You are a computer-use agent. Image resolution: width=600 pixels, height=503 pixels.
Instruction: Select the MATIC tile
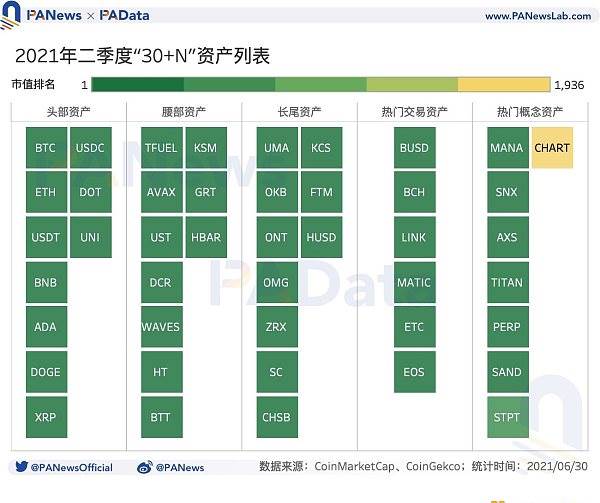(415, 282)
